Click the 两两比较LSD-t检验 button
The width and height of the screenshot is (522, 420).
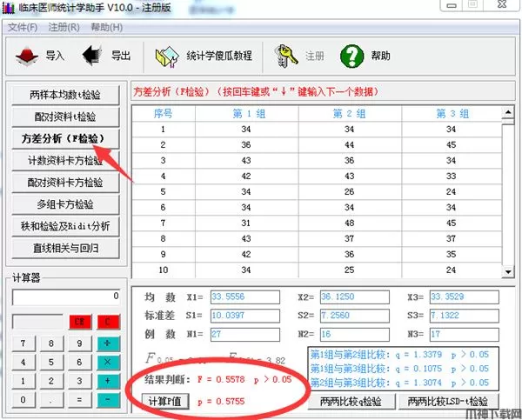coord(448,402)
